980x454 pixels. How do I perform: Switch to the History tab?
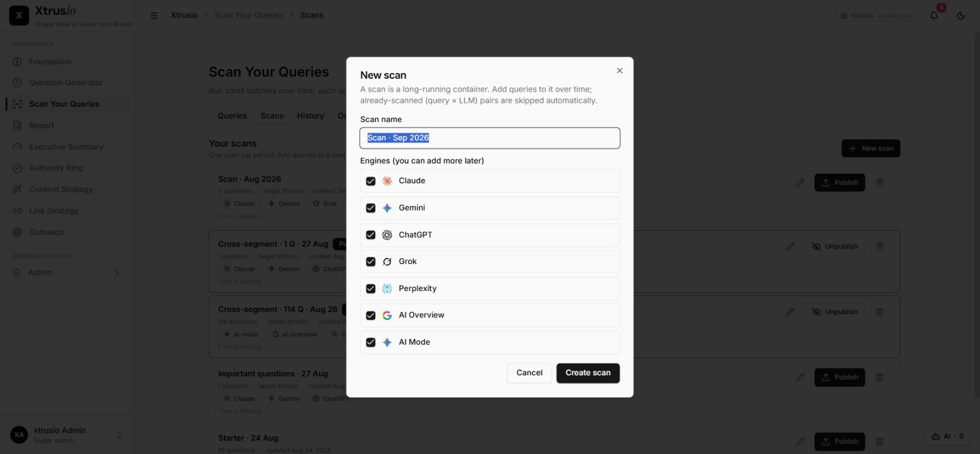point(310,116)
